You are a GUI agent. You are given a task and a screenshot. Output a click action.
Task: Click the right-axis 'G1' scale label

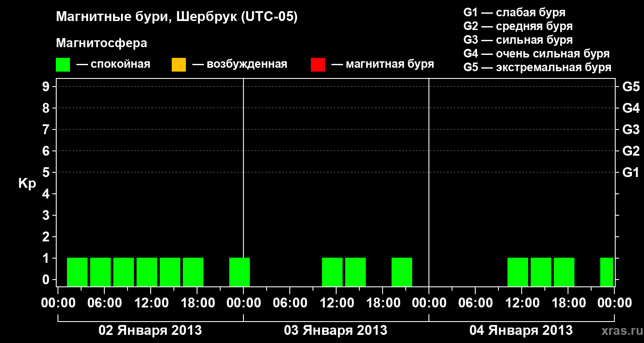(631, 173)
